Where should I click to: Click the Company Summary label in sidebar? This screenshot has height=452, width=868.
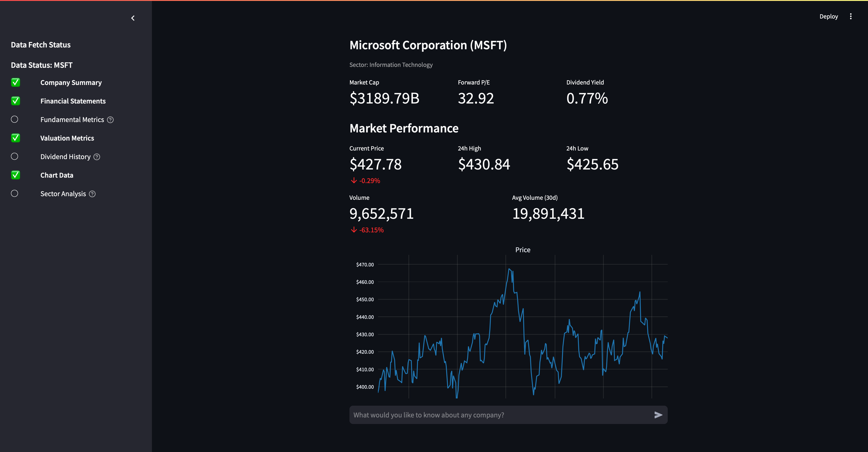coord(71,82)
